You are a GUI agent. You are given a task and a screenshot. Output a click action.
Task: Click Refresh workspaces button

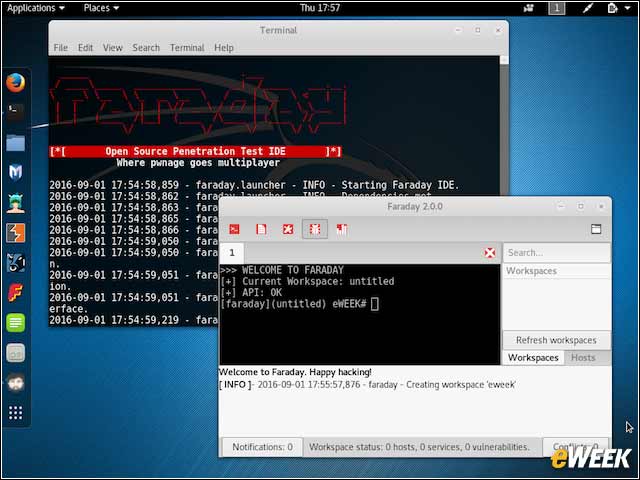click(556, 340)
